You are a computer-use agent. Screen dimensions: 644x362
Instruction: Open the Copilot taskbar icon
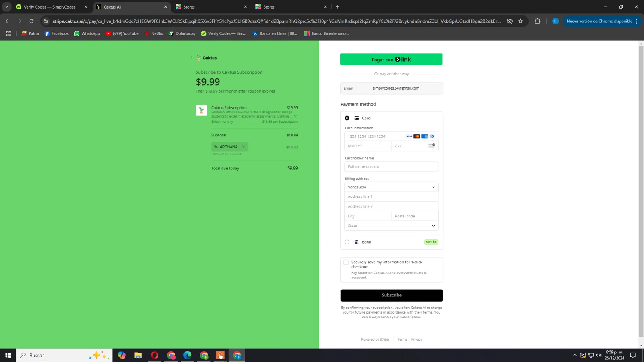click(x=122, y=355)
